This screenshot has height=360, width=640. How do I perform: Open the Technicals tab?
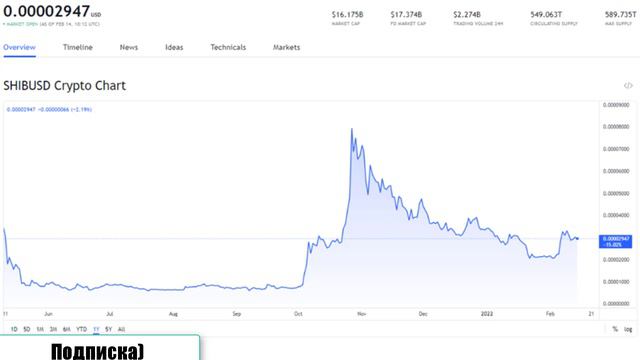228,47
